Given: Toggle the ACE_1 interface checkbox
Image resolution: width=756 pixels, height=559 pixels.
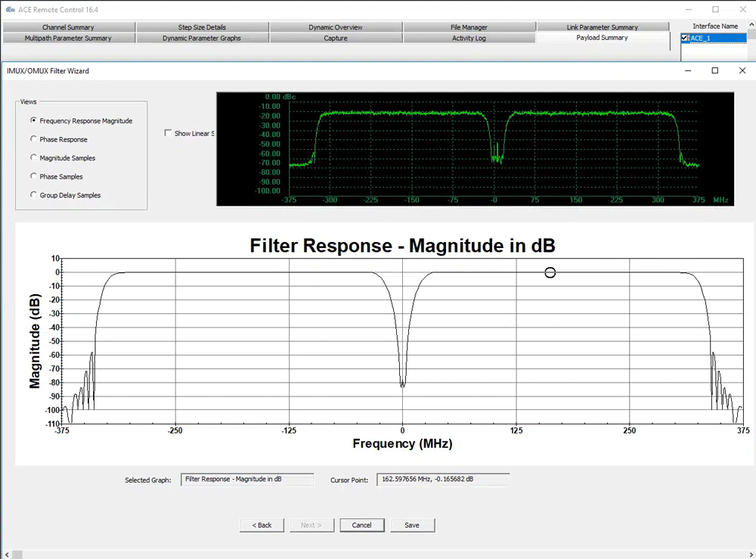Looking at the screenshot, I should pyautogui.click(x=684, y=38).
